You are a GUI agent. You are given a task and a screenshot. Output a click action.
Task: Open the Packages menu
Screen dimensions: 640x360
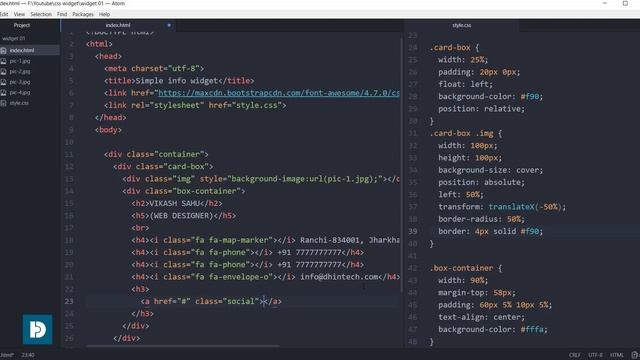(x=83, y=14)
